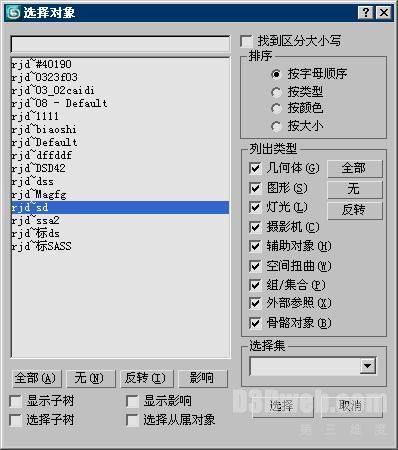Open the 选择集 dropdown
This screenshot has width=398, height=450.
[368, 366]
